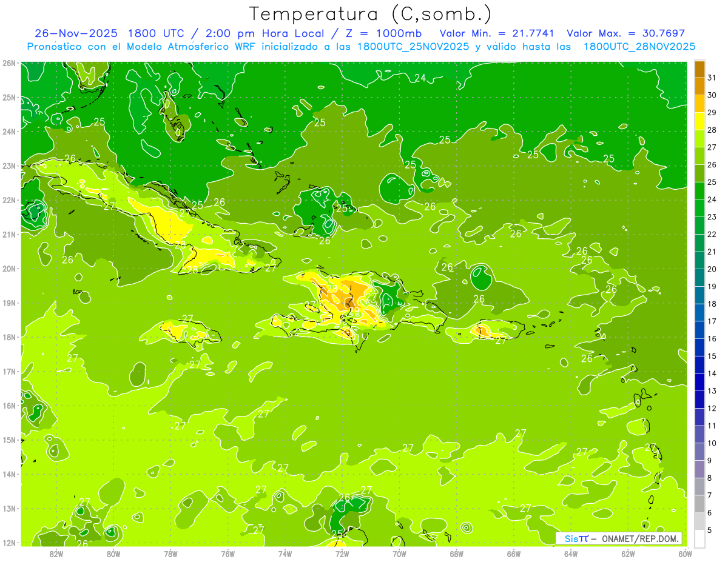The height and width of the screenshot is (562, 728).
Task: Click the 24N latitude axis label
Action: (8, 132)
